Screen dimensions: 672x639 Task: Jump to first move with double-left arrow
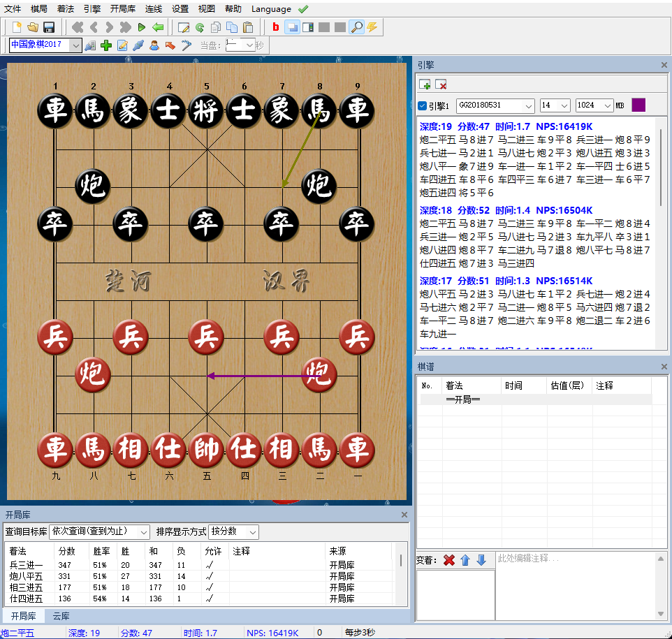[78, 27]
